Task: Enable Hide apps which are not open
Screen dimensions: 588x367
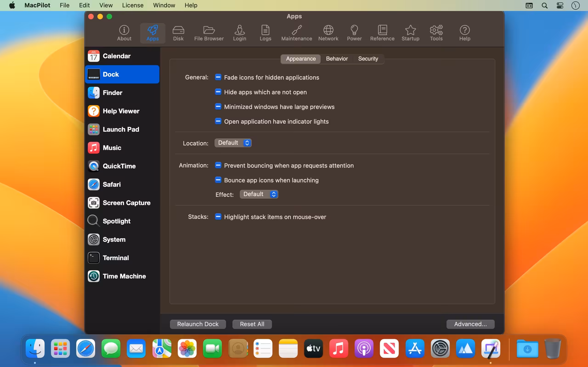Action: point(218,92)
